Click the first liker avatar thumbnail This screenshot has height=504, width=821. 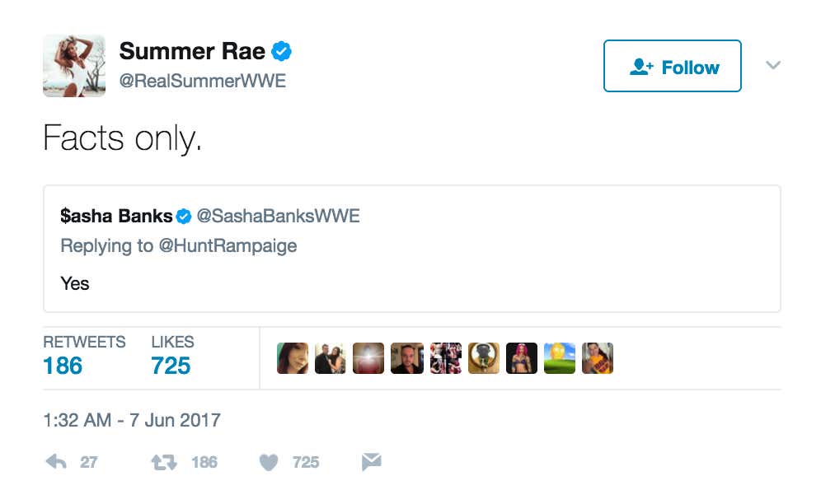click(293, 358)
